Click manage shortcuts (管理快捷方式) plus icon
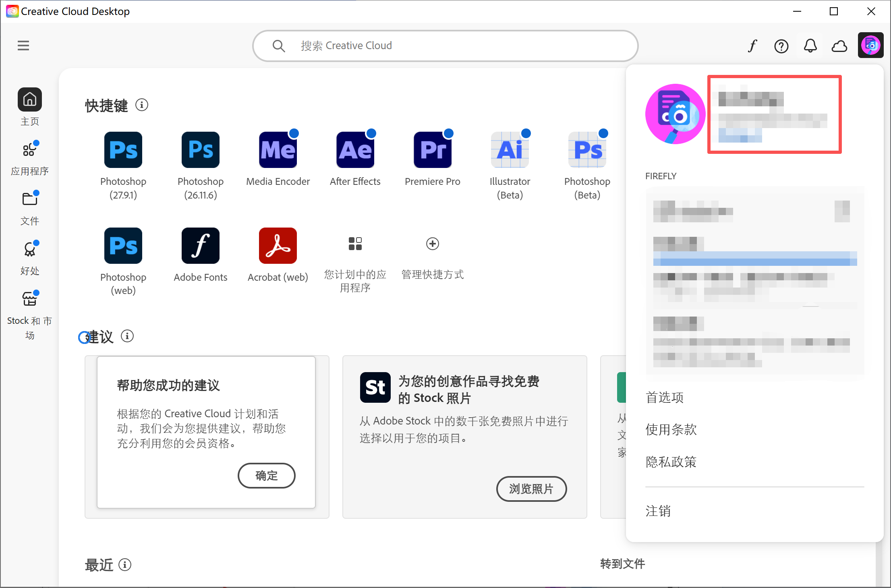This screenshot has height=588, width=891. (x=433, y=244)
